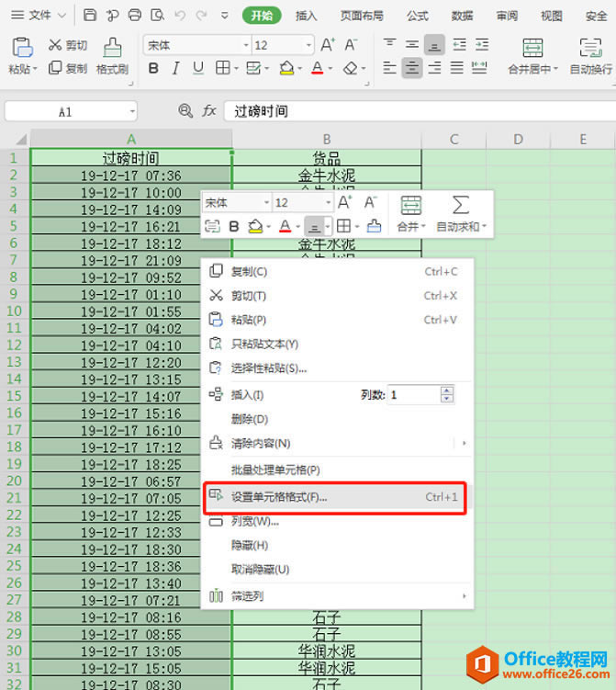Screen dimensions: 616x690
Task: Open ribbon font size dropdown
Action: 308,45
